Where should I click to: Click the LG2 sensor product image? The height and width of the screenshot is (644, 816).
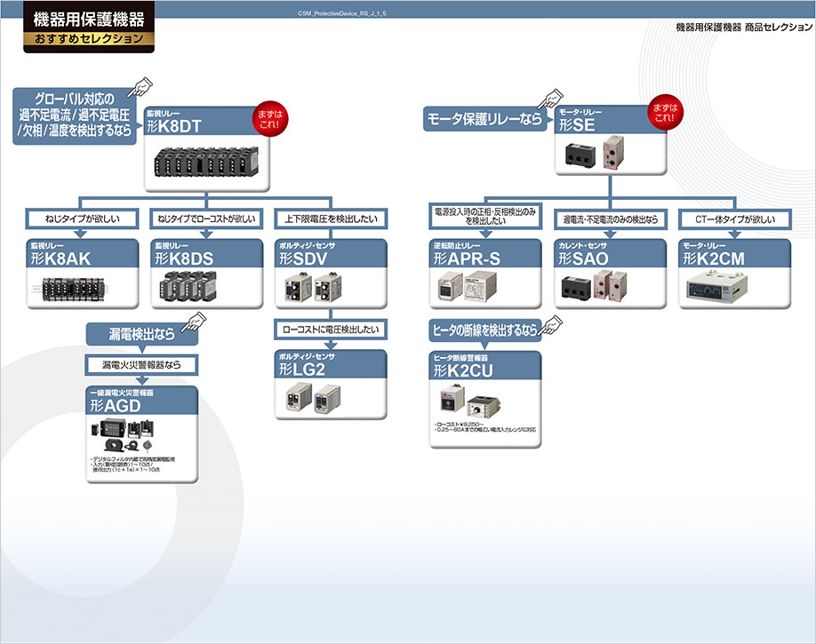coord(313,399)
